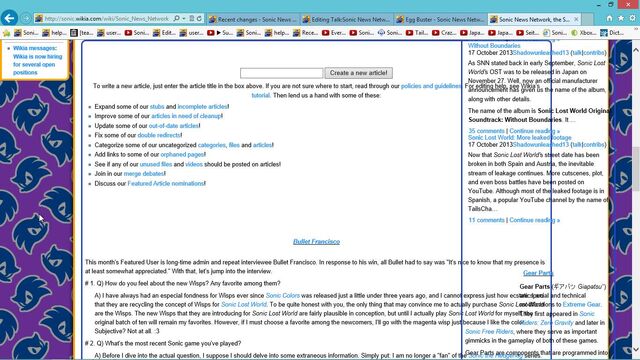
Task: Click the new article title input box
Action: [x=282, y=73]
